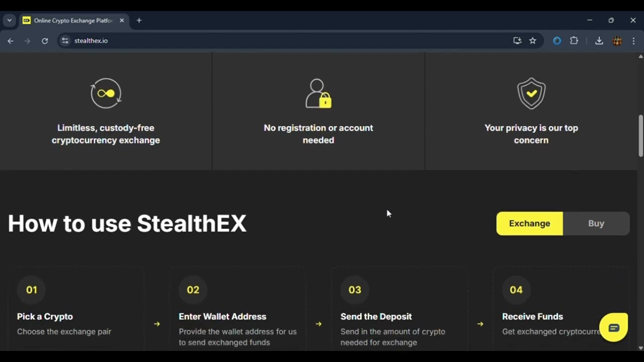
Task: Open the Extensions puzzle icon
Action: [574, 41]
